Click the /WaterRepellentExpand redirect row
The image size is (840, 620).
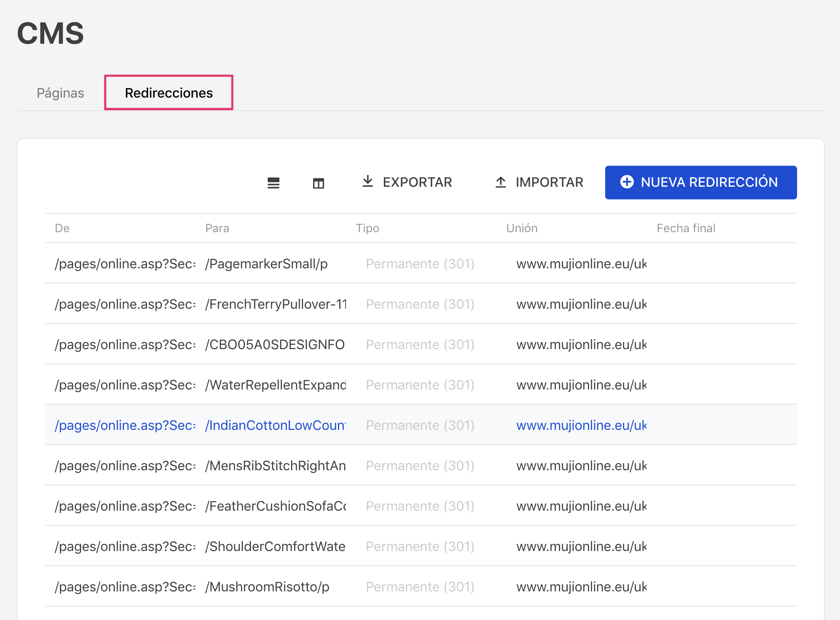pyautogui.click(x=276, y=385)
